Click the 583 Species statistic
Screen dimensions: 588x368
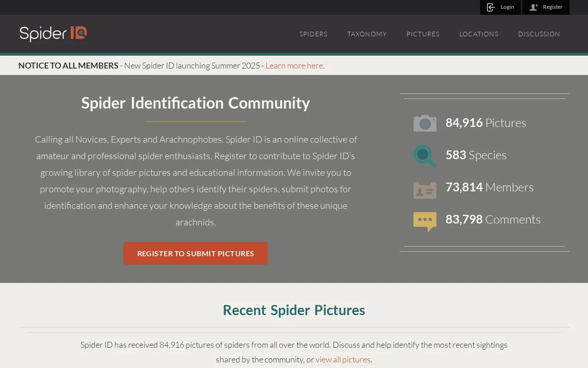tap(476, 155)
